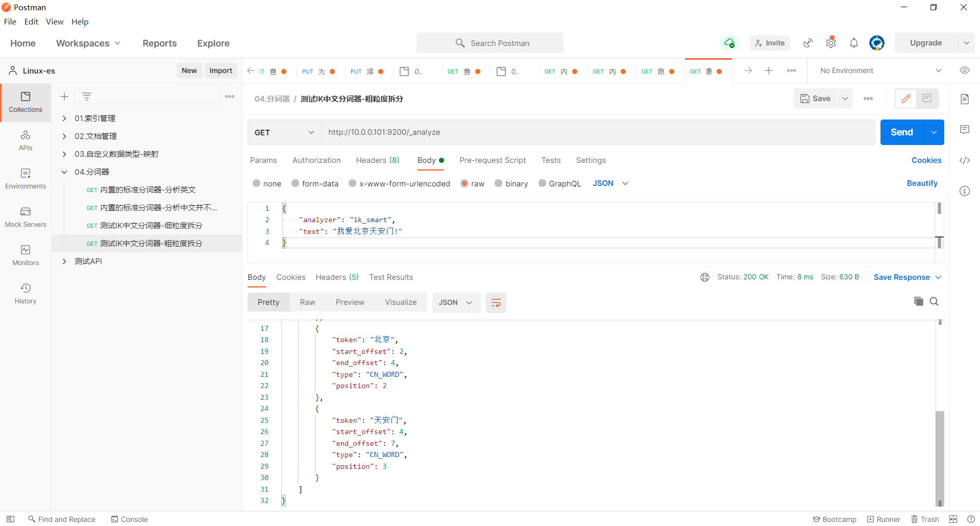
Task: Click the environment quick look eye icon
Action: click(x=965, y=70)
